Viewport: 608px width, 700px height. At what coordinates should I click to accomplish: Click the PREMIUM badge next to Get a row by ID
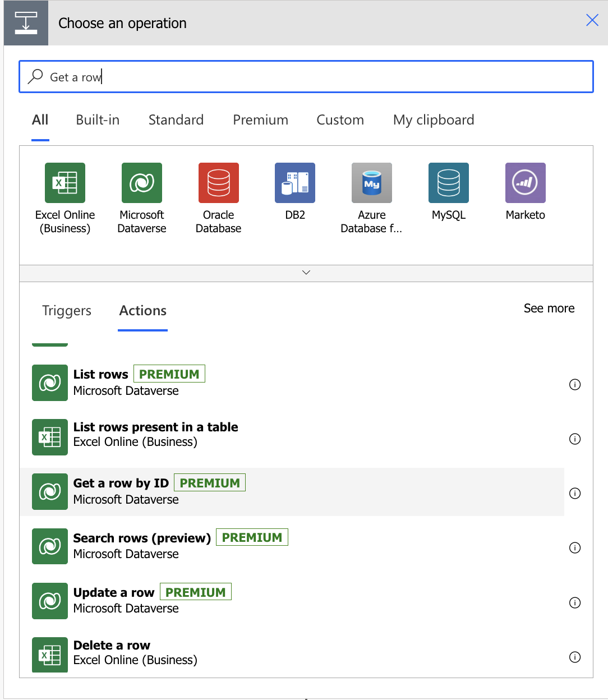click(210, 483)
